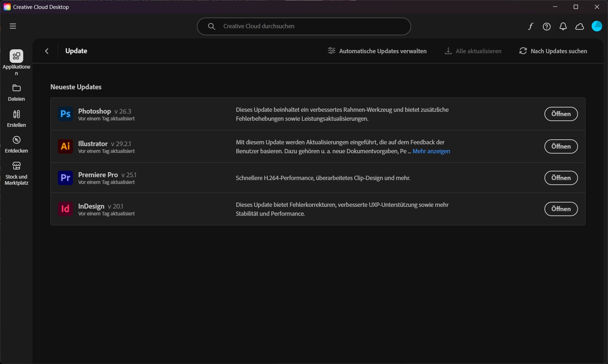
Task: Click the search magnifier icon
Action: point(211,26)
